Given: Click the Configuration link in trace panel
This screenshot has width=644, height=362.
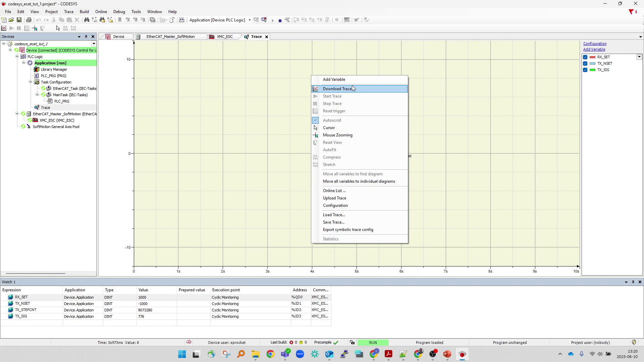Looking at the screenshot, I should click(595, 44).
